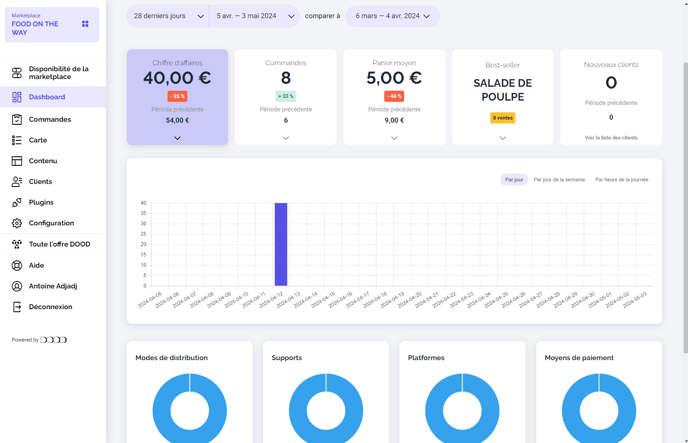688x443 pixels.
Task: Click the marketplace grid switcher icon
Action: 85,24
